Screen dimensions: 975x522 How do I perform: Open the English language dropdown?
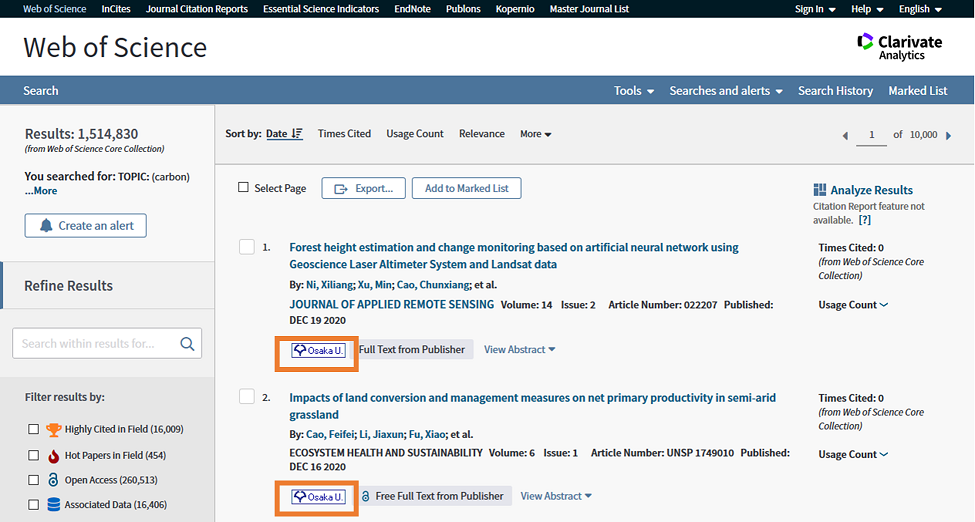(x=920, y=9)
